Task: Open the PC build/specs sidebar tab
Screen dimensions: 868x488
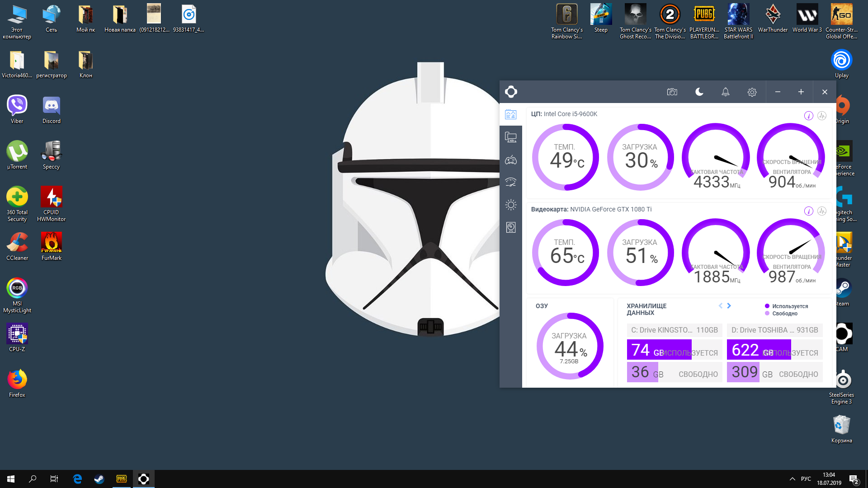Action: 511,137
